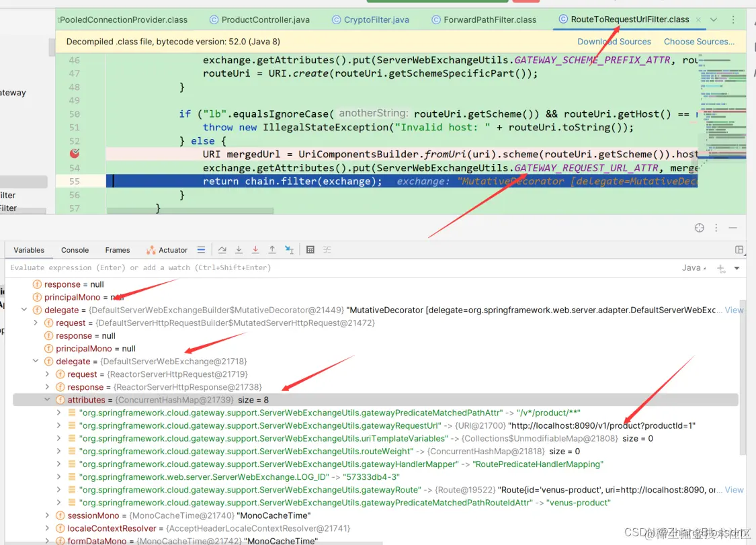Viewport: 756px width, 545px height.
Task: Open the editor tabs vertical dots menu
Action: click(x=733, y=19)
